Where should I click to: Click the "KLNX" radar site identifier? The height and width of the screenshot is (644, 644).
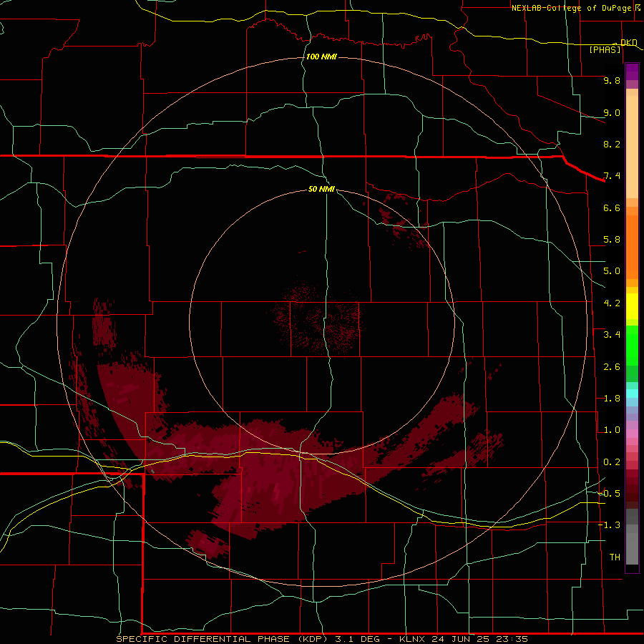tap(412, 639)
